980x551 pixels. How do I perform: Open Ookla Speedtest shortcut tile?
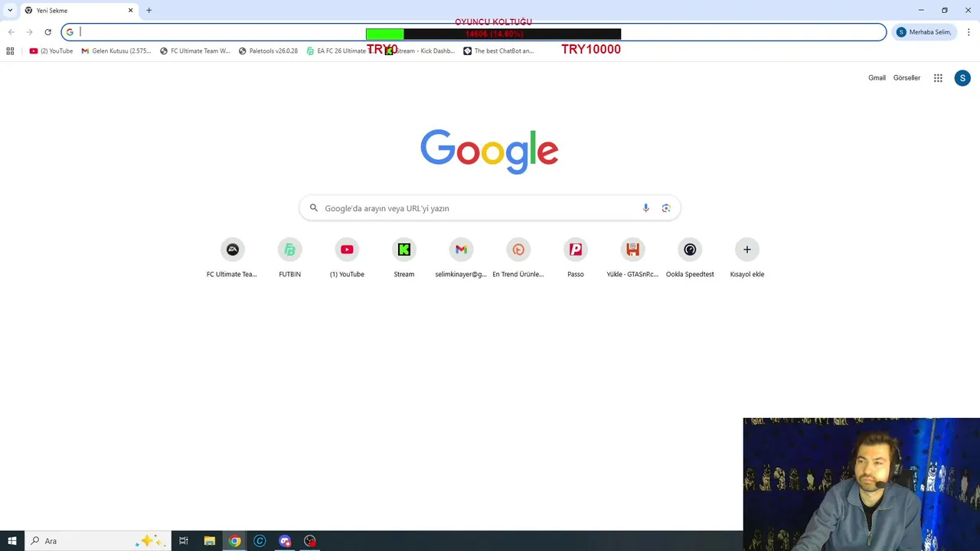tap(690, 258)
